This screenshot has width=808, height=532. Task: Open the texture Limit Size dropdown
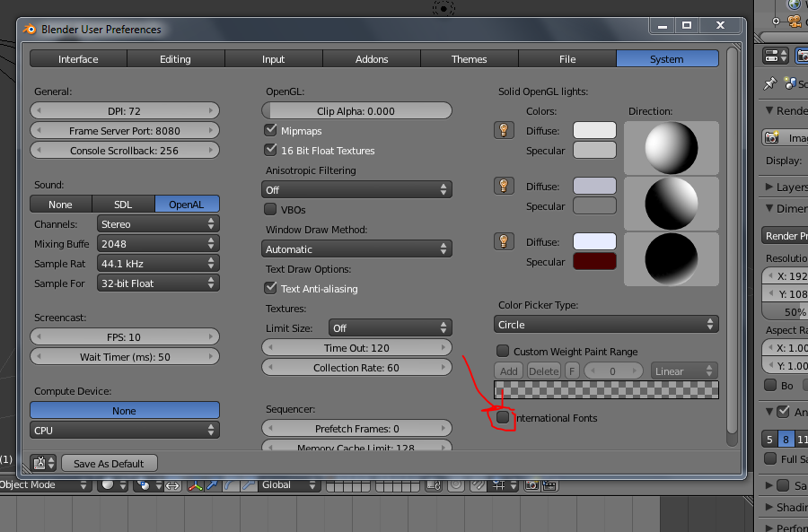click(x=391, y=327)
